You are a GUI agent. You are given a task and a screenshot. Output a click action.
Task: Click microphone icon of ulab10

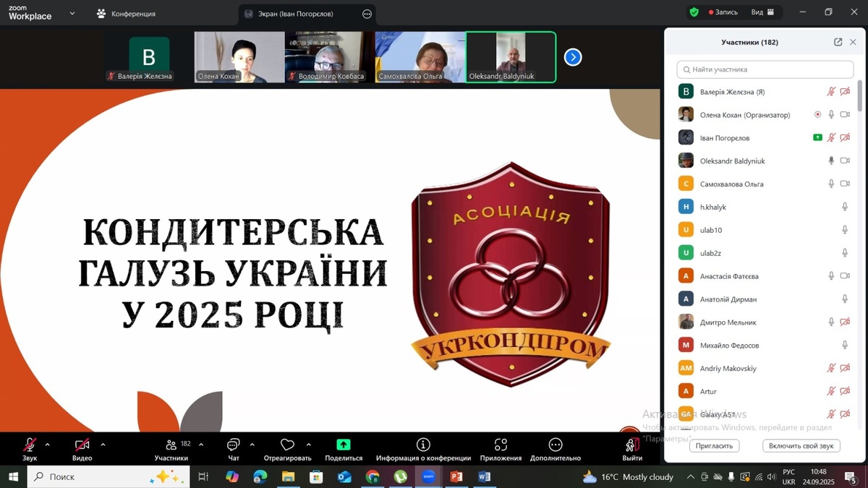coord(845,230)
